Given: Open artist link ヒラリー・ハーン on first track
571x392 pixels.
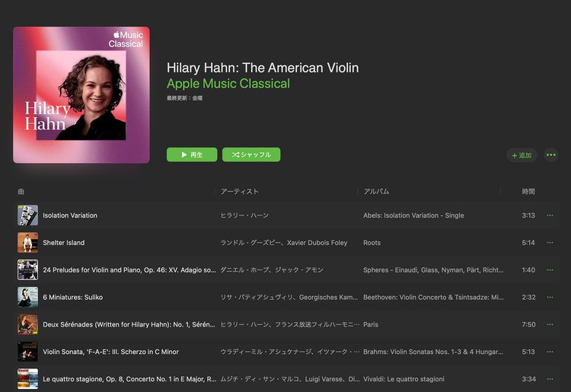Looking at the screenshot, I should (244, 215).
